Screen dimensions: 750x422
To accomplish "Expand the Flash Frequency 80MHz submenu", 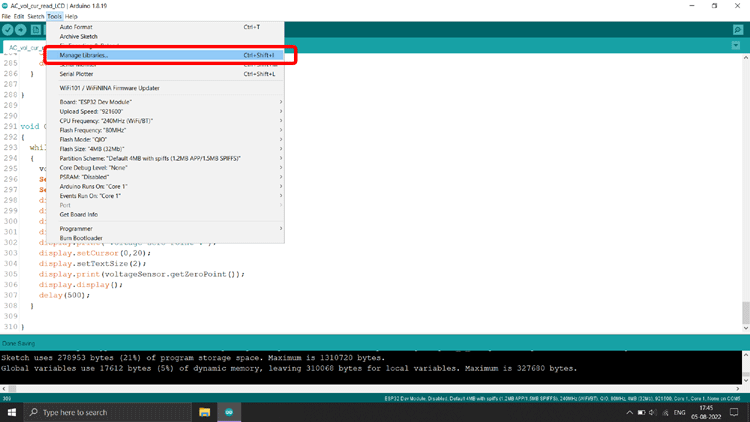I will pyautogui.click(x=165, y=130).
